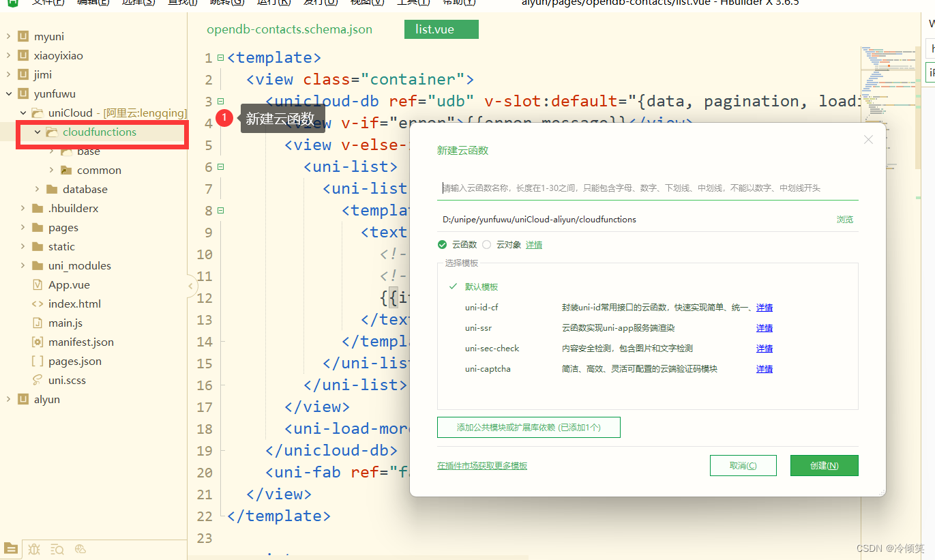
Task: Click the cloud function name input field
Action: tap(647, 188)
